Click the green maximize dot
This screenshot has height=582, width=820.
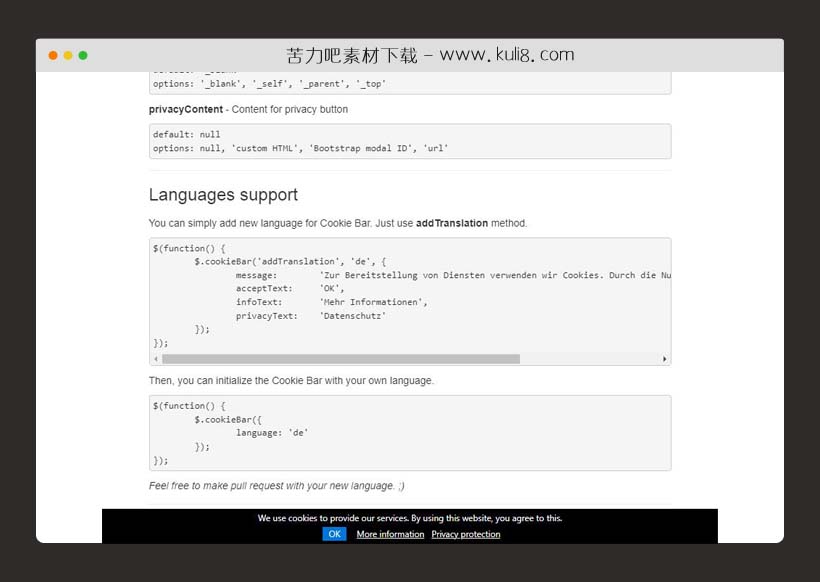[x=83, y=56]
